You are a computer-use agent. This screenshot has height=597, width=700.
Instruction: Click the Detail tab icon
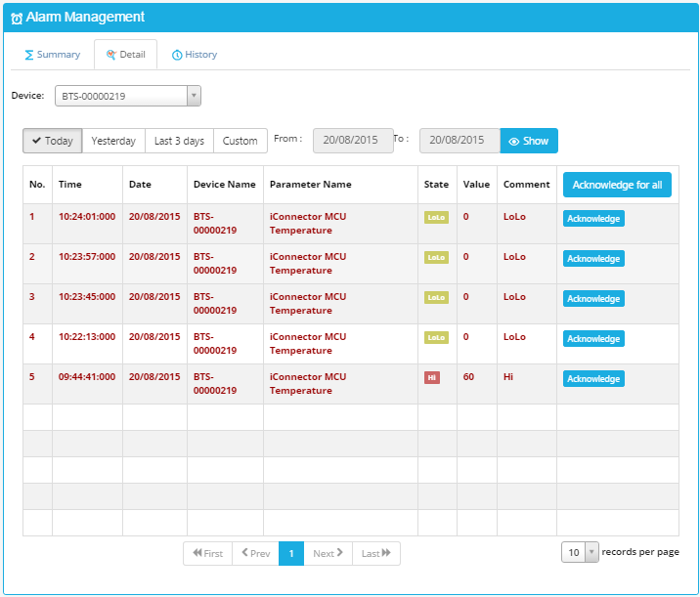(x=111, y=55)
